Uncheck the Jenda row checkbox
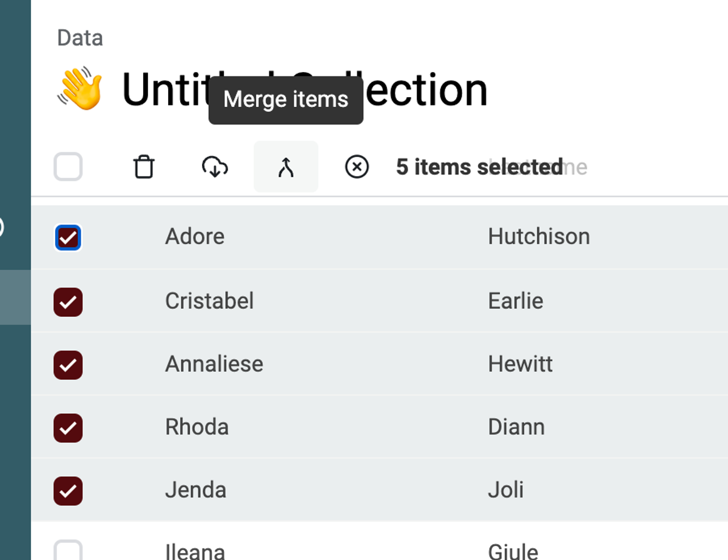 (68, 491)
